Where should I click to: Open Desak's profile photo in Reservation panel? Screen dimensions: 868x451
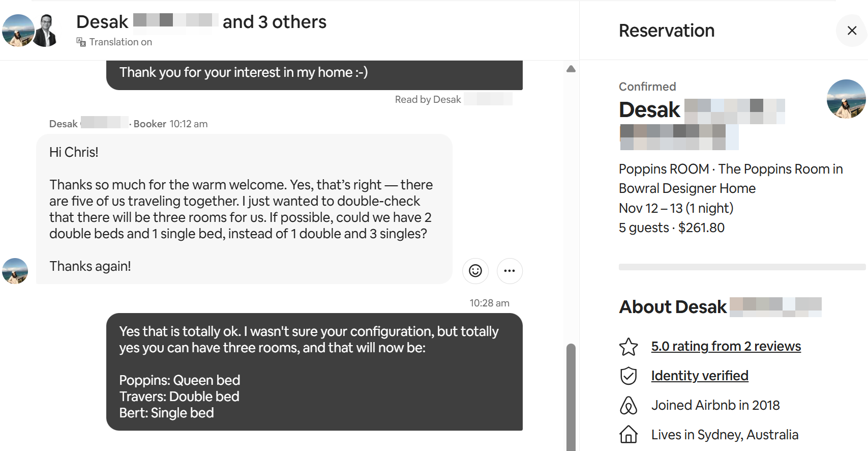[846, 99]
